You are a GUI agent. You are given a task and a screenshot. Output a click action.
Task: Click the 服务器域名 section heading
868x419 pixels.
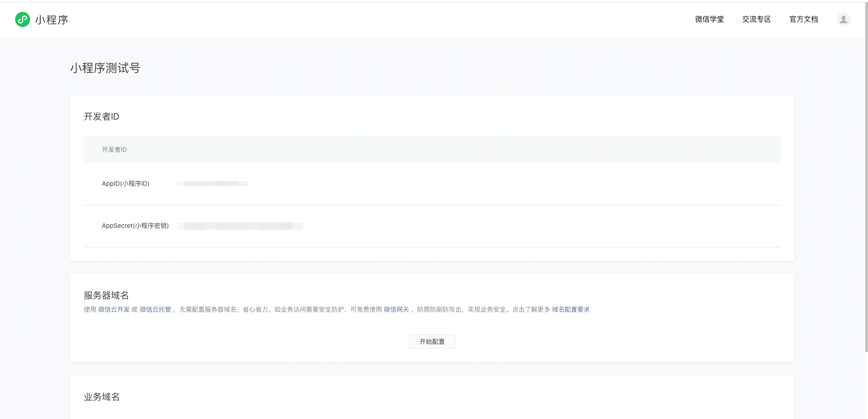coord(106,295)
